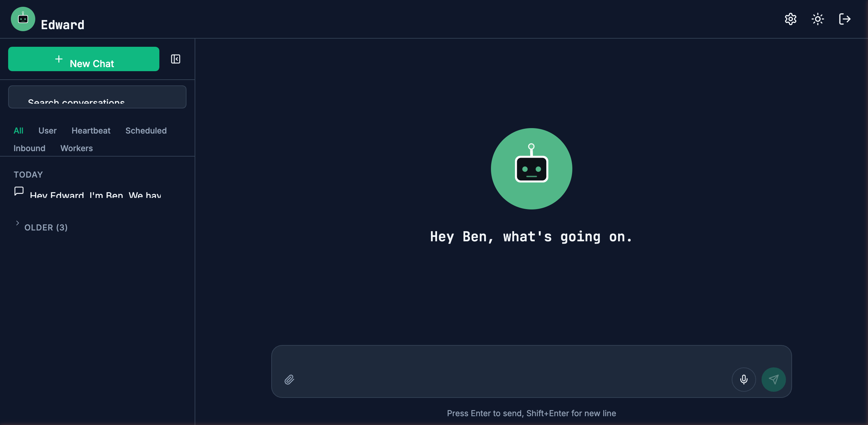Collapse the sidebar with the panel icon
Viewport: 868px width, 425px height.
(x=175, y=59)
